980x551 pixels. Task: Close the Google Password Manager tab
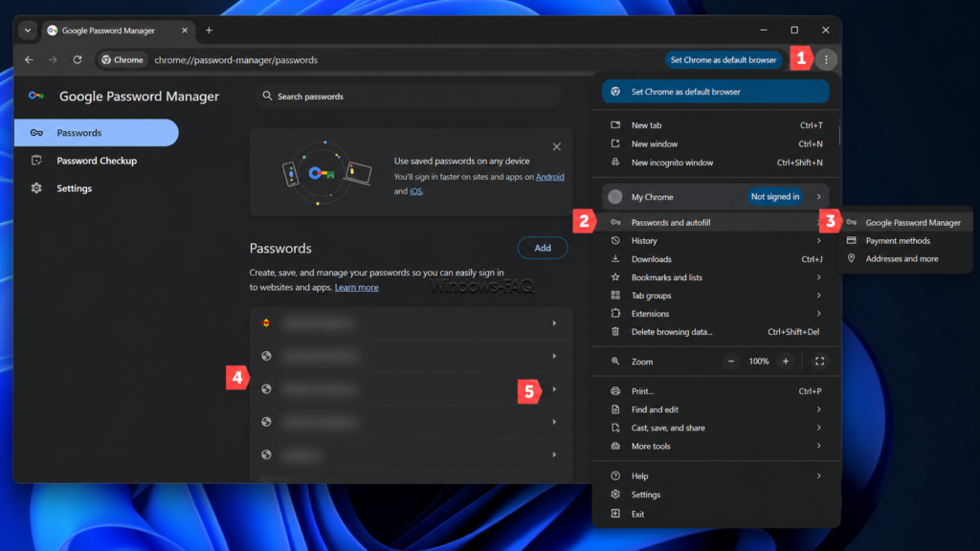[x=185, y=30]
